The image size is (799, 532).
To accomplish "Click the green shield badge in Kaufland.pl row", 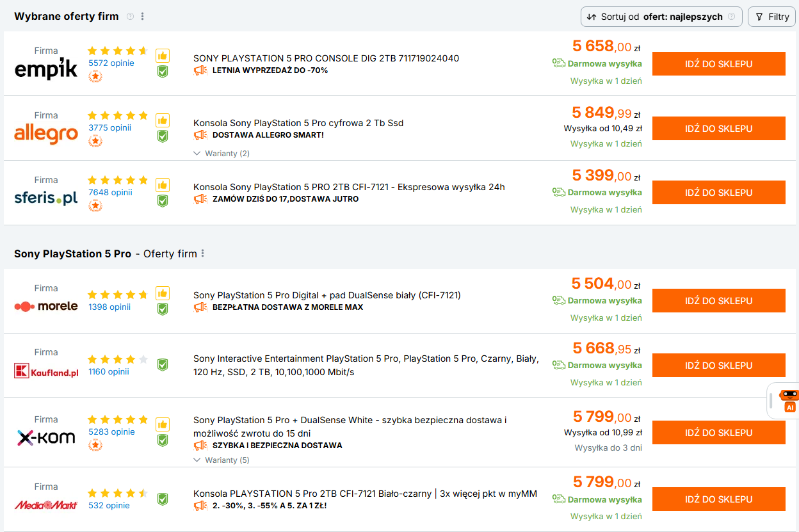I will tap(163, 365).
